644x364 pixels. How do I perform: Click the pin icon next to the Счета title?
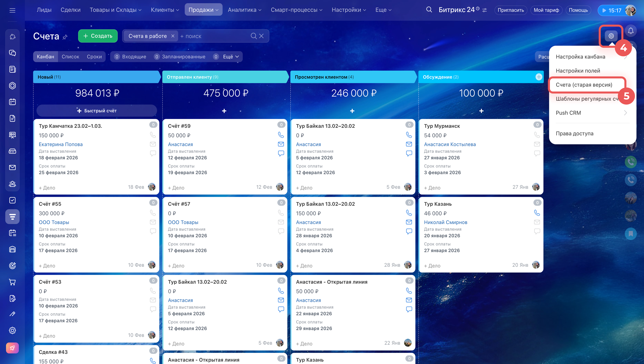(x=65, y=37)
